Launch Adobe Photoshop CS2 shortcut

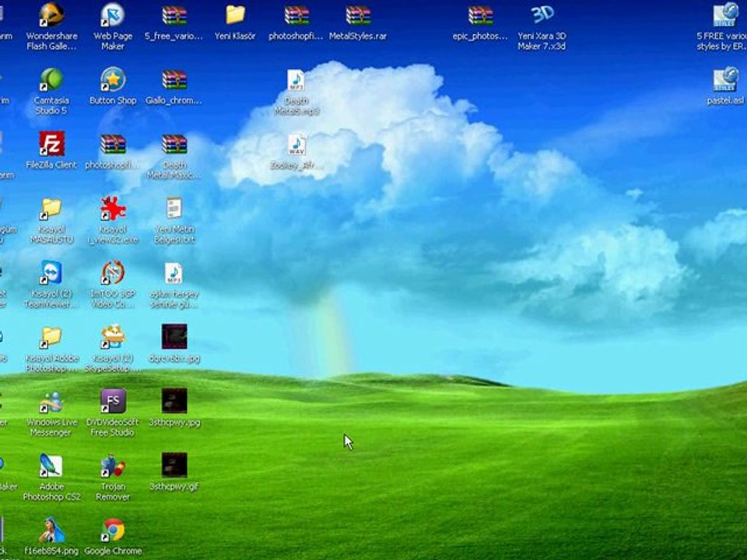point(51,466)
